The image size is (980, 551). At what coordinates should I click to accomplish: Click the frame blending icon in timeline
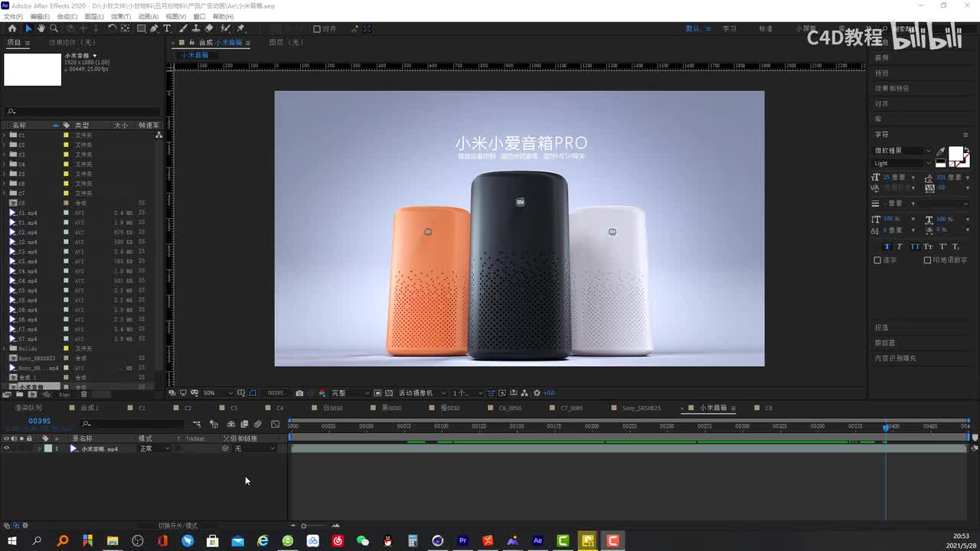[x=244, y=424]
